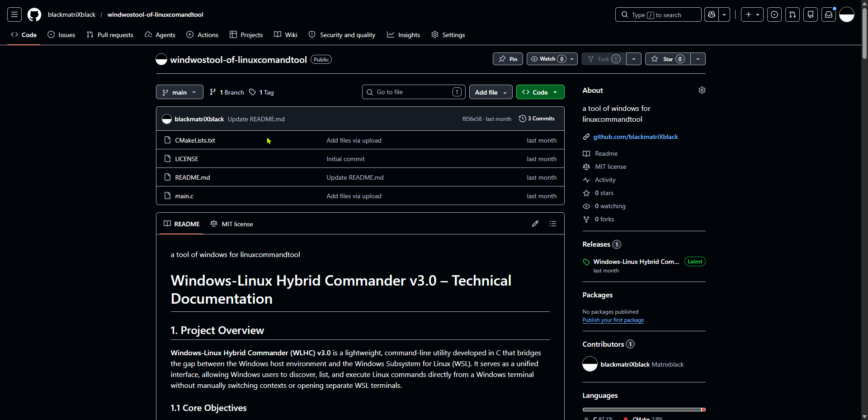Expand the Fork options dropdown arrow
The width and height of the screenshot is (868, 420).
pyautogui.click(x=634, y=59)
